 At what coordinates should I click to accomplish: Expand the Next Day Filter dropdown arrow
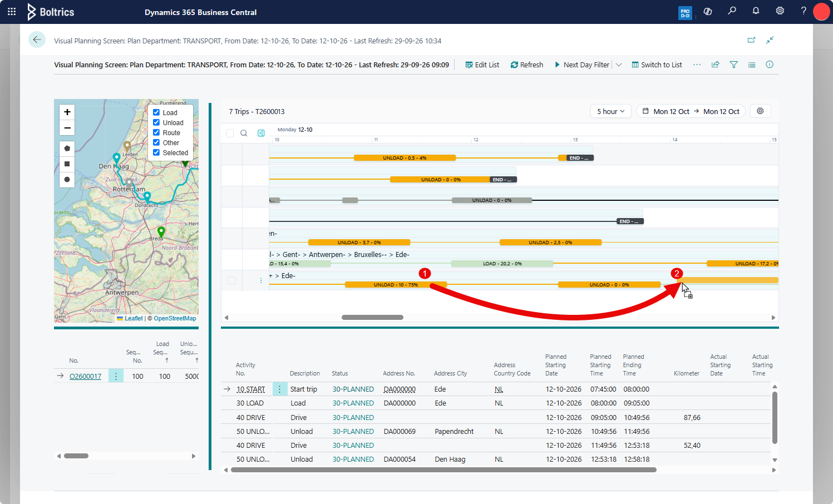(619, 65)
